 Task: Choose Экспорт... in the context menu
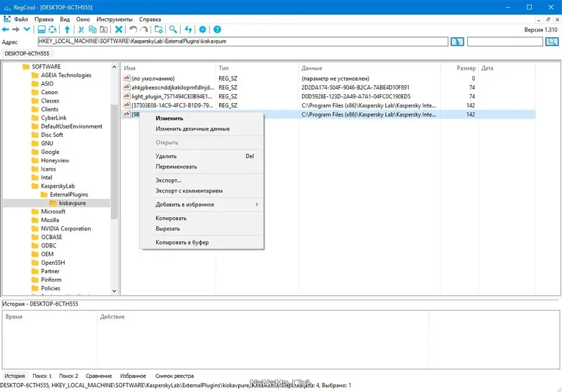(201, 181)
